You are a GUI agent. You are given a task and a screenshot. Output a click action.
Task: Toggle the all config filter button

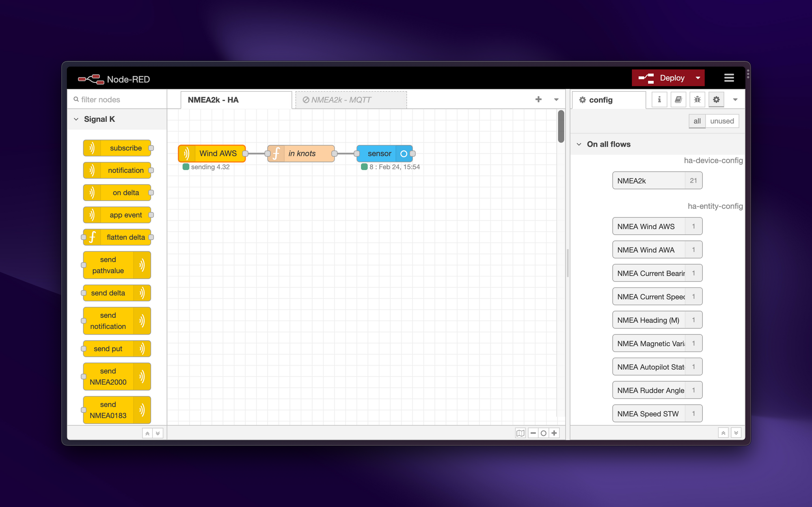(697, 121)
